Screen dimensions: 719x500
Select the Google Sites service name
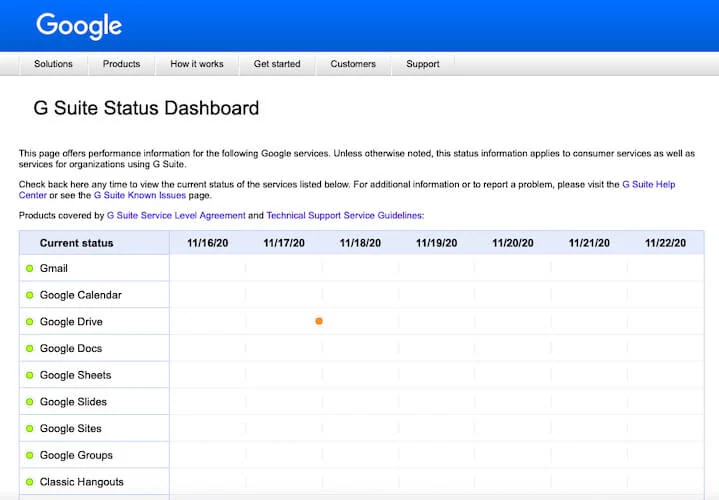(71, 428)
